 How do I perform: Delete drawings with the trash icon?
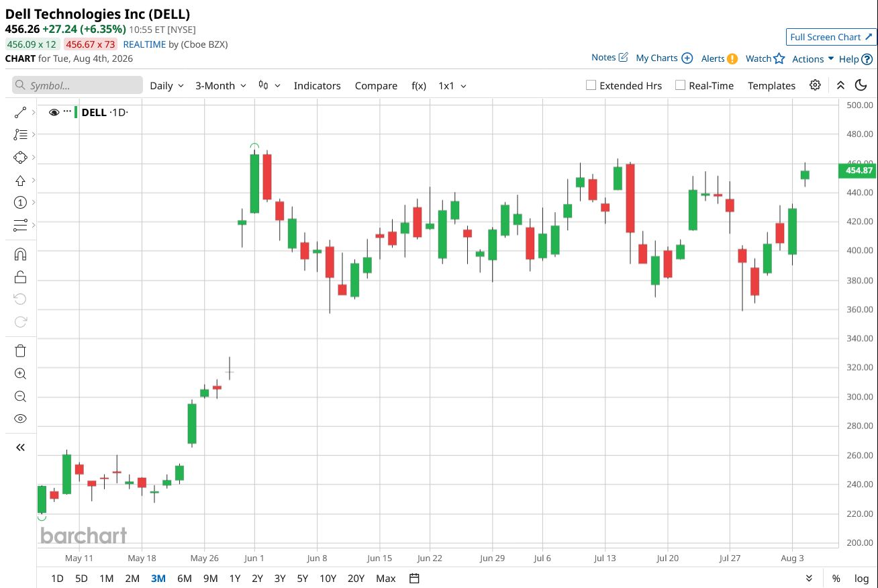click(x=20, y=350)
